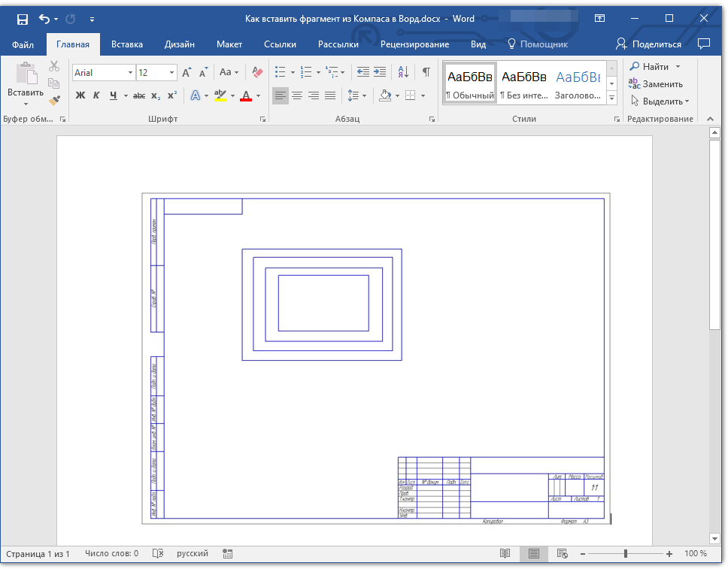728x569 pixels.
Task: Expand the styles gallery list
Action: (x=611, y=98)
